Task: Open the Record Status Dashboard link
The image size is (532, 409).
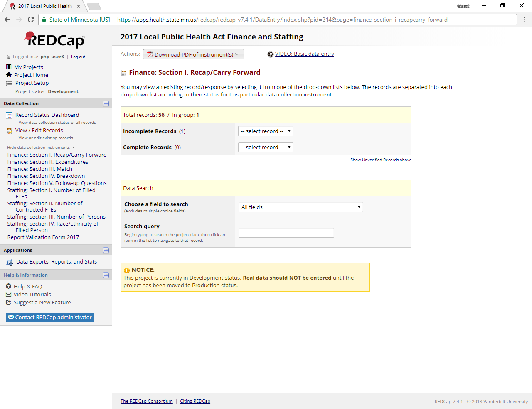Action: point(47,115)
